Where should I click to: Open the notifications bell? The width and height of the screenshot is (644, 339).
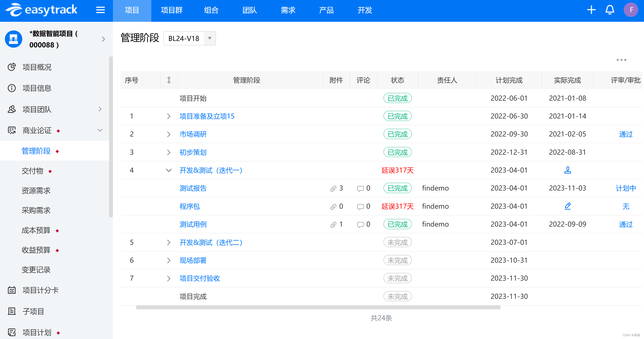[x=610, y=10]
